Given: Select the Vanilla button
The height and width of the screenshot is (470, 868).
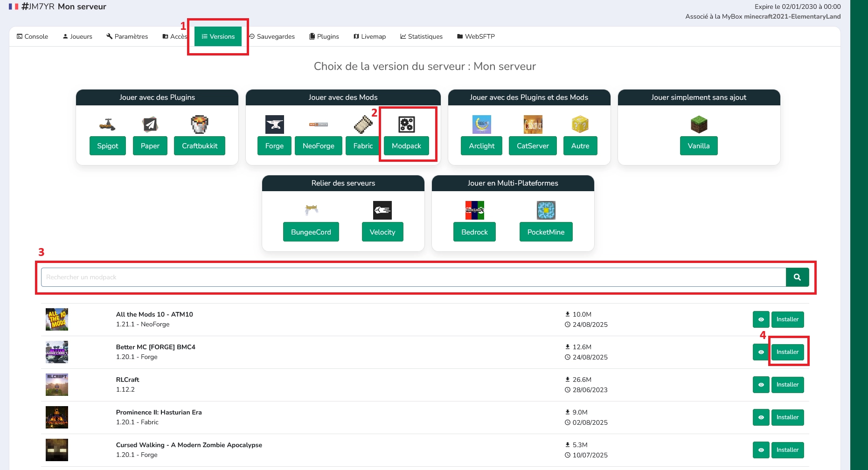Looking at the screenshot, I should point(699,146).
